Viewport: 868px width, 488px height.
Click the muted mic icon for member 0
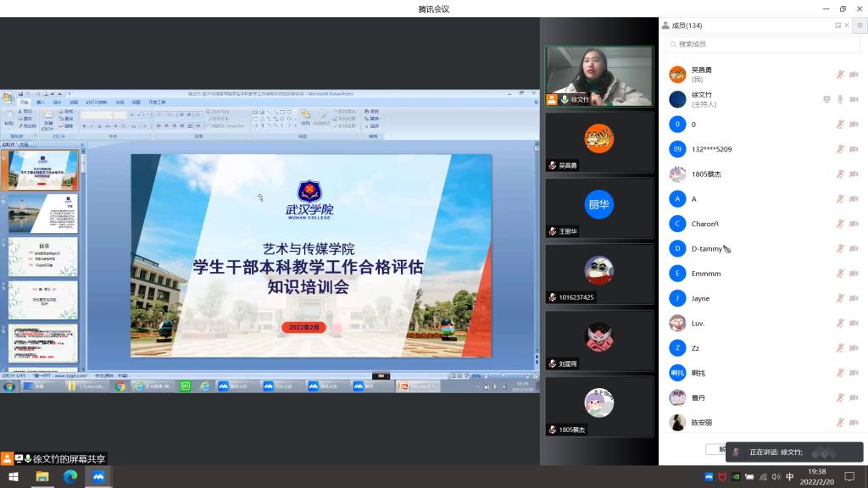tap(840, 124)
